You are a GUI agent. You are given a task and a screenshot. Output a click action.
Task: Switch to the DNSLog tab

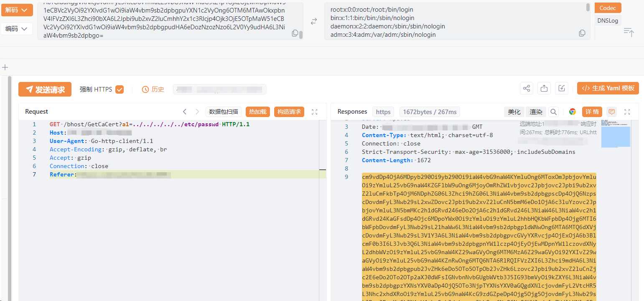[x=607, y=20]
